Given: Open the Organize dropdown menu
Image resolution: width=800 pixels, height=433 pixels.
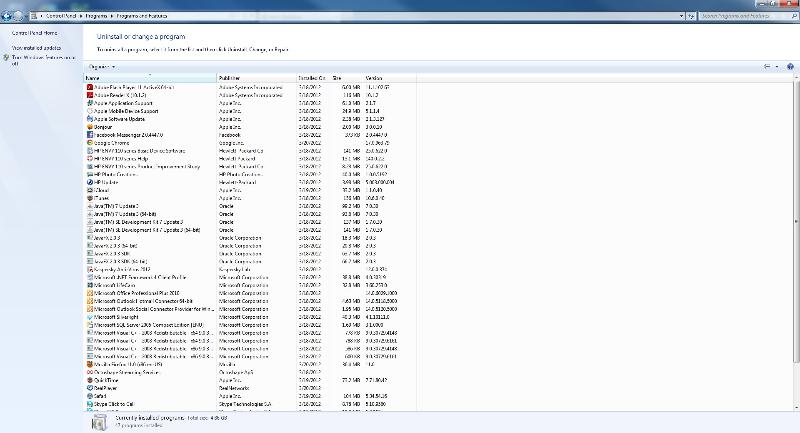Looking at the screenshot, I should tap(102, 67).
